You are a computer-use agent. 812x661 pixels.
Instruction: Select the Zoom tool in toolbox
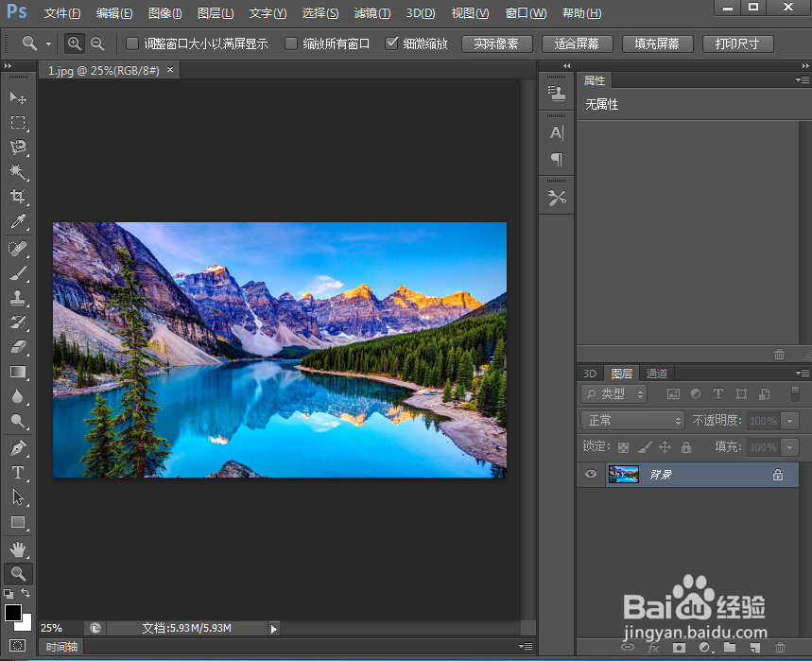pyautogui.click(x=18, y=573)
